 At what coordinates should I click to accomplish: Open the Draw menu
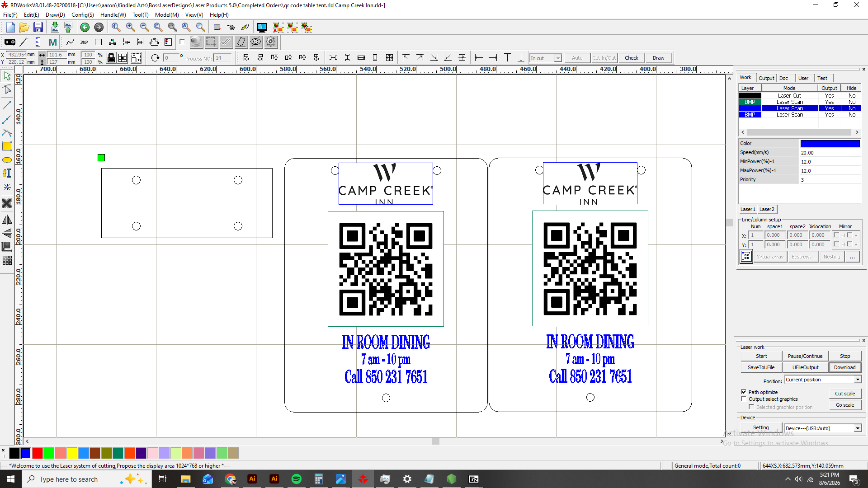coord(55,15)
